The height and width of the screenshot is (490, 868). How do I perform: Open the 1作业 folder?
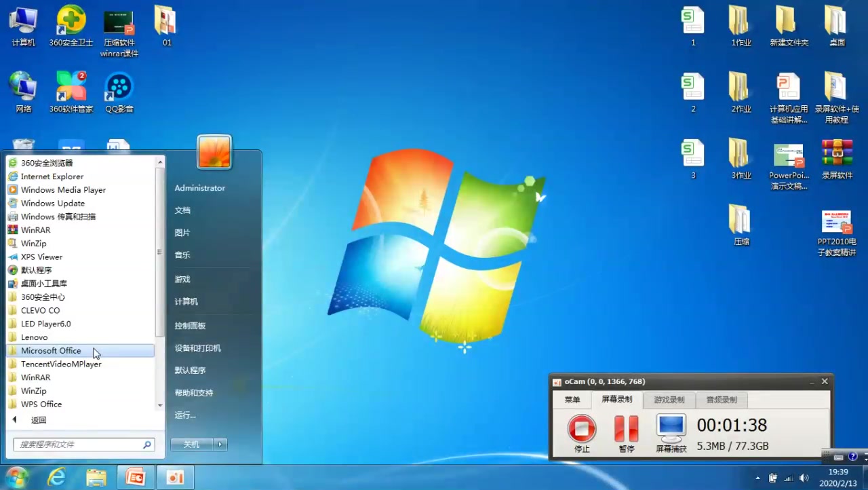pyautogui.click(x=741, y=27)
